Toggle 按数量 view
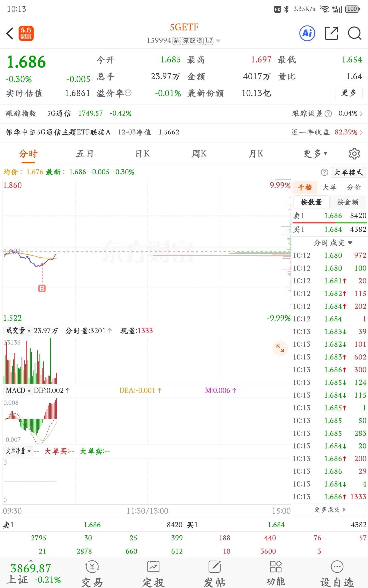 click(x=311, y=202)
